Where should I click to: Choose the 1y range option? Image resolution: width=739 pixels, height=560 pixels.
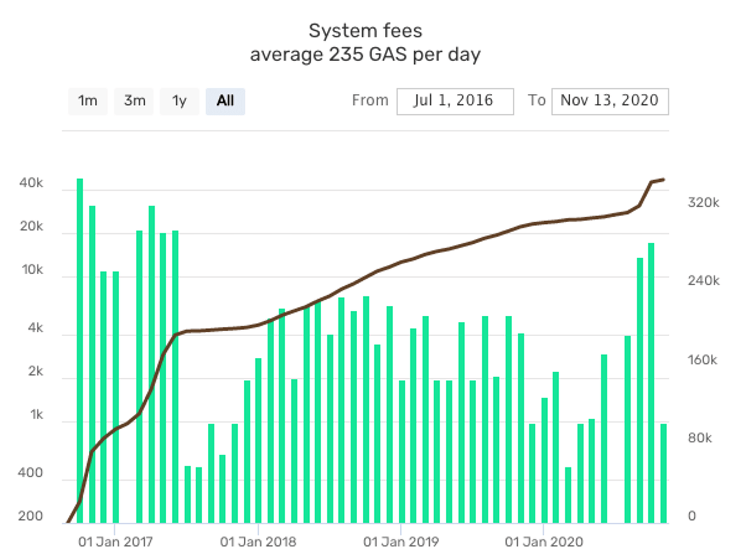click(179, 101)
